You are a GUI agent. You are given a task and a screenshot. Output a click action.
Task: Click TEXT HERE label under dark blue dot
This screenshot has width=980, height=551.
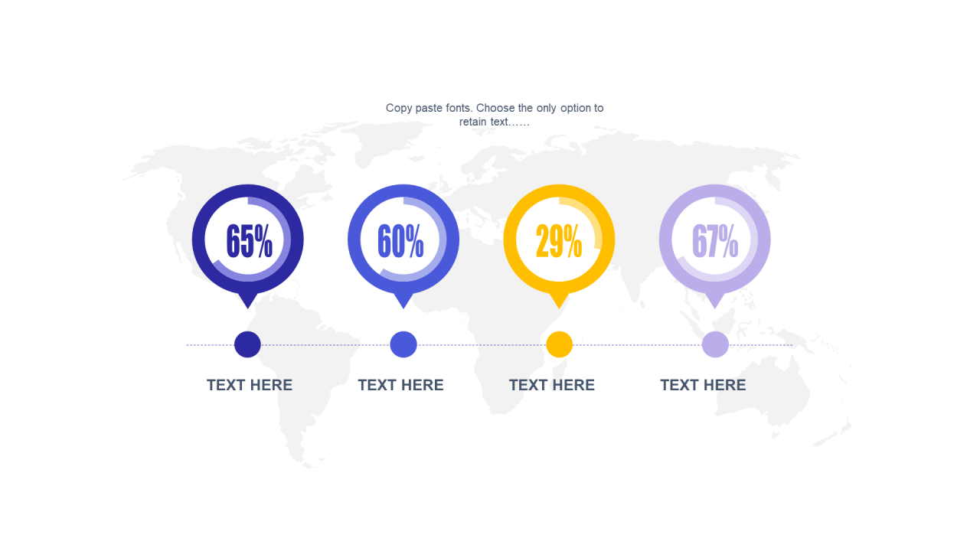tap(250, 385)
